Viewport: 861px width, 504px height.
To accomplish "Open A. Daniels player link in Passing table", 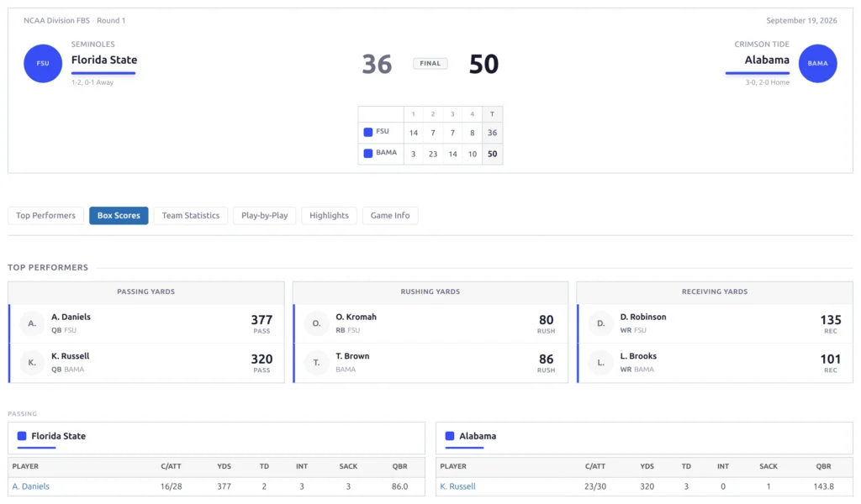I will [31, 486].
